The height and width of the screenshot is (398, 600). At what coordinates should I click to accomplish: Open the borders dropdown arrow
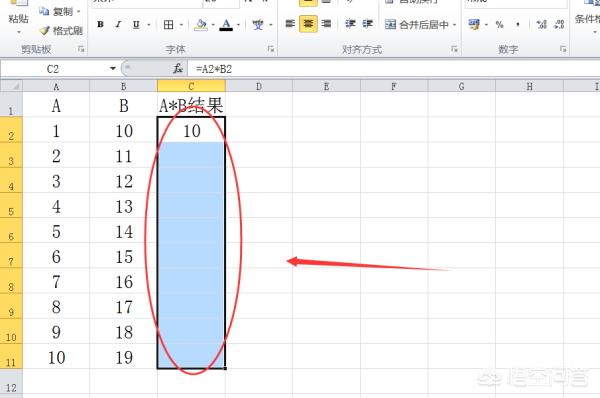pyautogui.click(x=181, y=25)
